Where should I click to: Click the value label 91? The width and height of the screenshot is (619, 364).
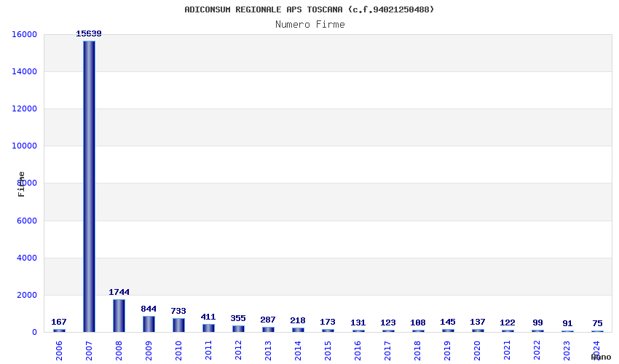567,324
